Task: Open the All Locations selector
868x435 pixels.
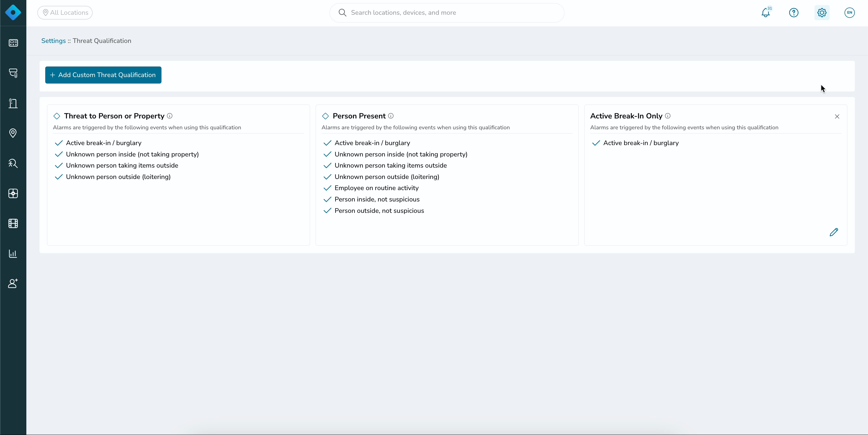Action: [65, 13]
